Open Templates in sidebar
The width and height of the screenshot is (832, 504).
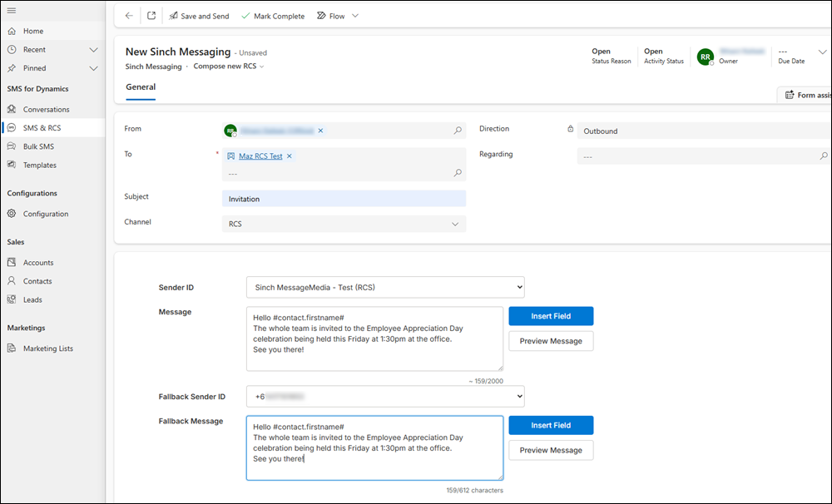53,165
